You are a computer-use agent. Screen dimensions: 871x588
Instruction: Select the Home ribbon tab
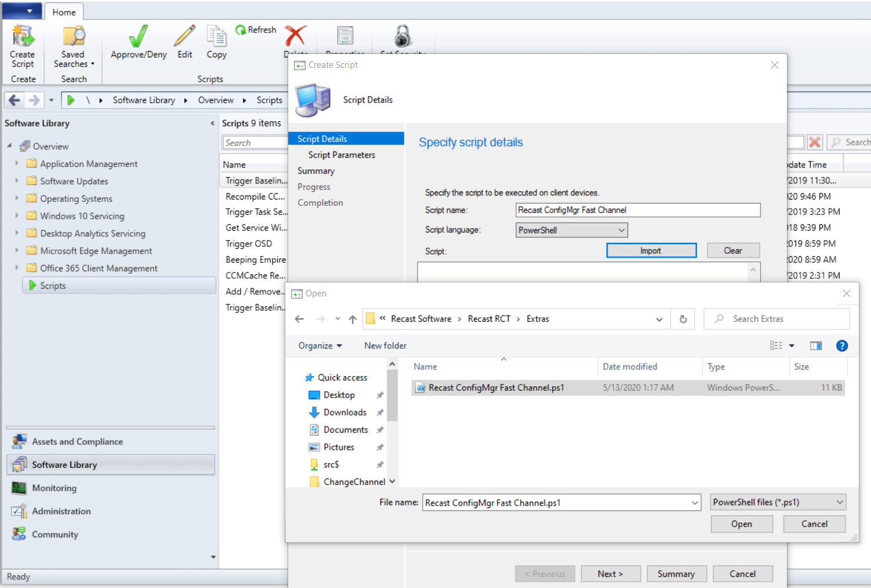[64, 12]
